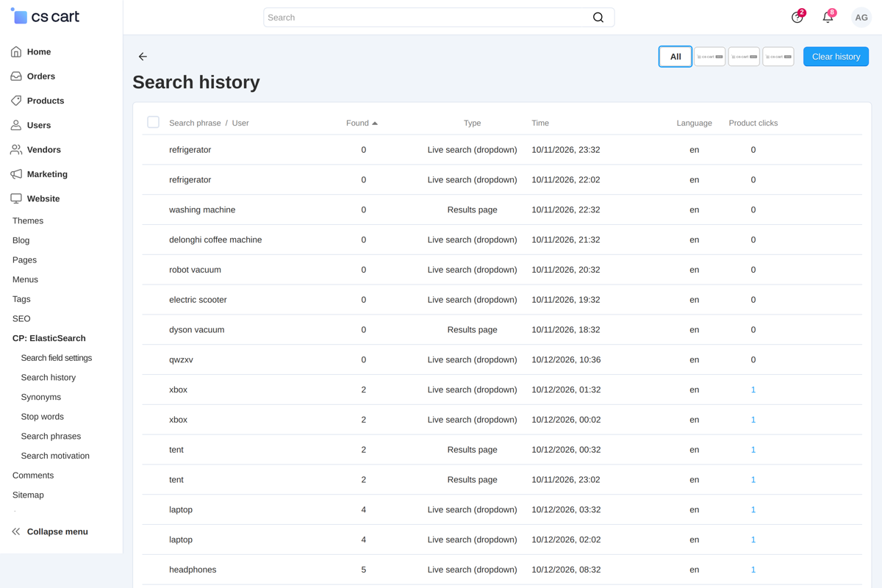The height and width of the screenshot is (588, 882).
Task: Open the notifications bell
Action: click(x=828, y=17)
